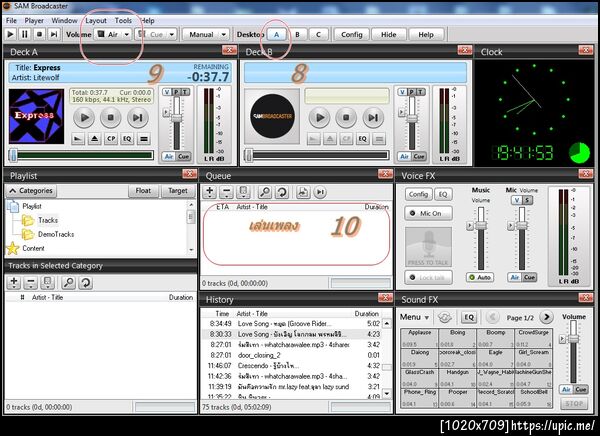Enable Lock talk in Voice FX
This screenshot has width=600, height=436.
(428, 277)
